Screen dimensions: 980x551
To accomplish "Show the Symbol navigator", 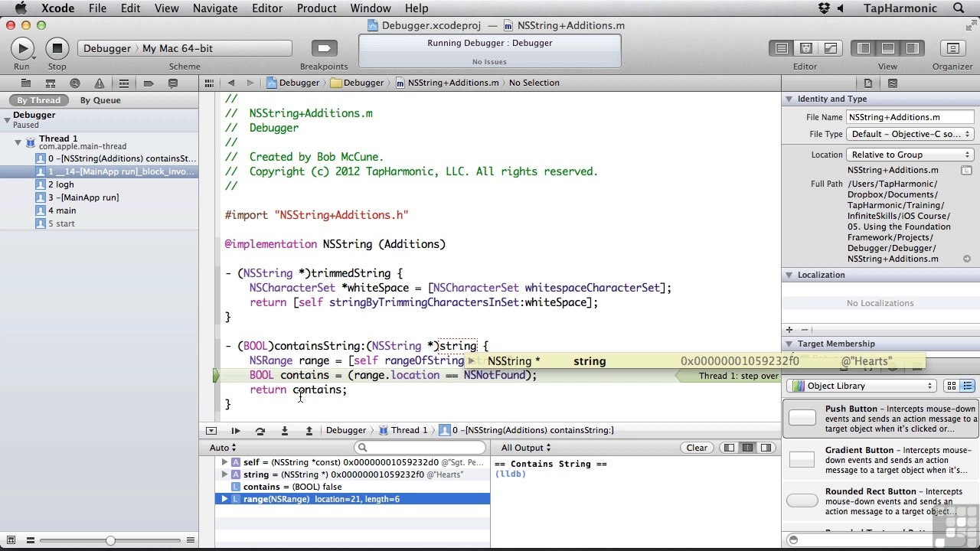I will (x=50, y=83).
